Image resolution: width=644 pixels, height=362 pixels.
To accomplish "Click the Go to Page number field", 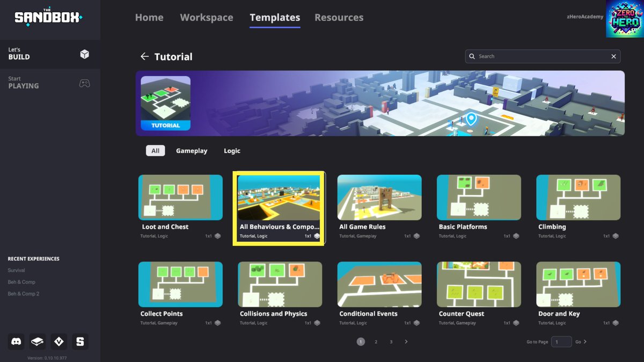I will click(561, 342).
